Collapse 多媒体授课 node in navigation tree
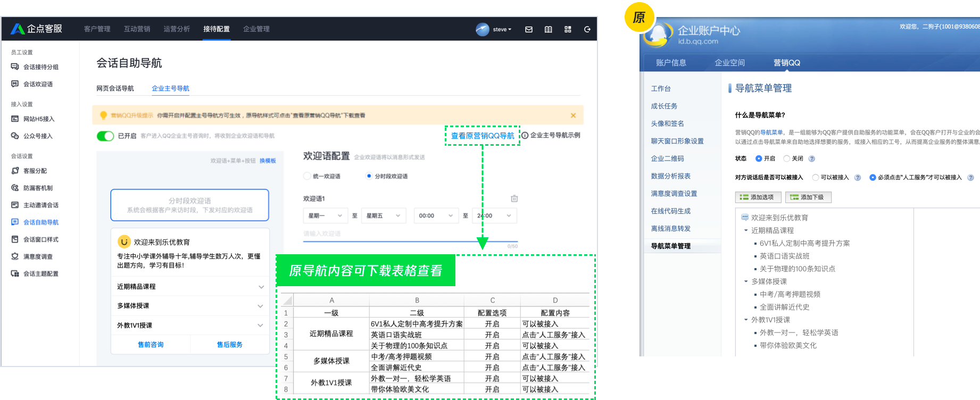This screenshot has height=400, width=980. pyautogui.click(x=746, y=281)
